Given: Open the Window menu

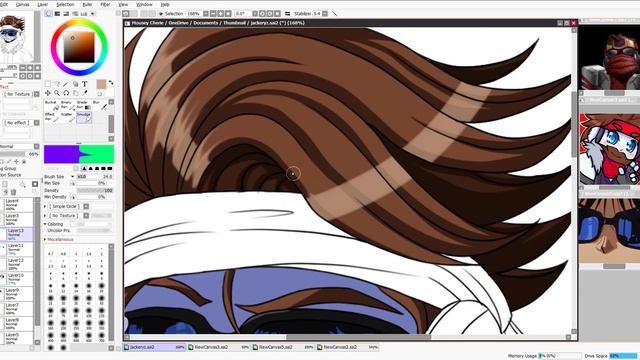Looking at the screenshot, I should coord(144,4).
